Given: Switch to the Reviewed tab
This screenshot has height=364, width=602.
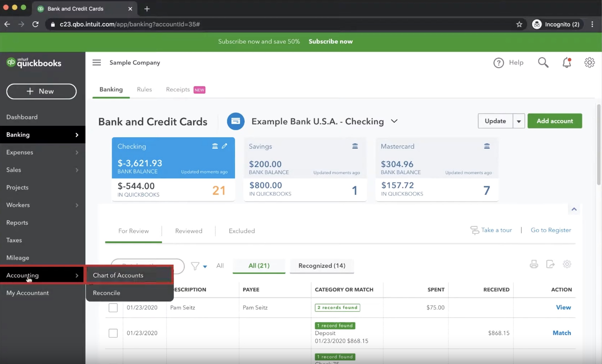Looking at the screenshot, I should click(x=188, y=231).
